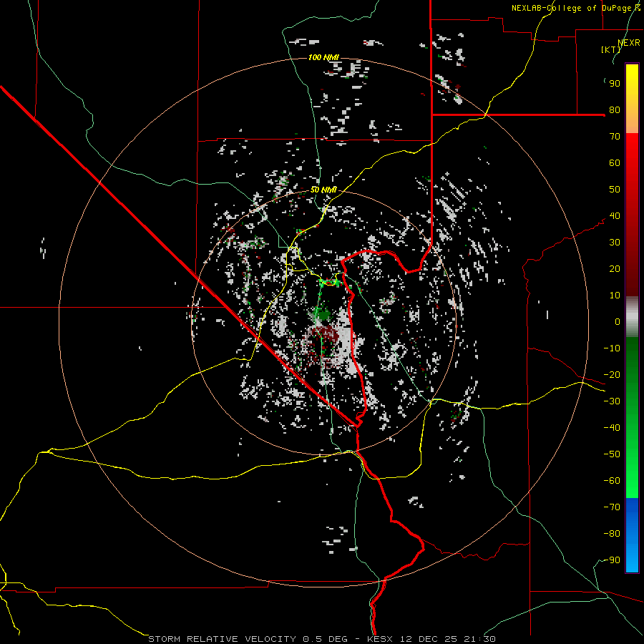Screen dimensions: 644x644
Task: Click the positive 70 scale label
Action: (x=615, y=137)
